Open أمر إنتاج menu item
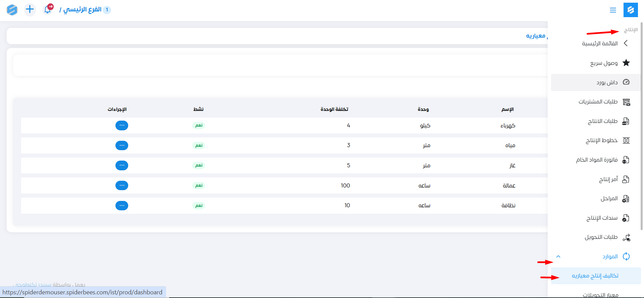 [608, 179]
